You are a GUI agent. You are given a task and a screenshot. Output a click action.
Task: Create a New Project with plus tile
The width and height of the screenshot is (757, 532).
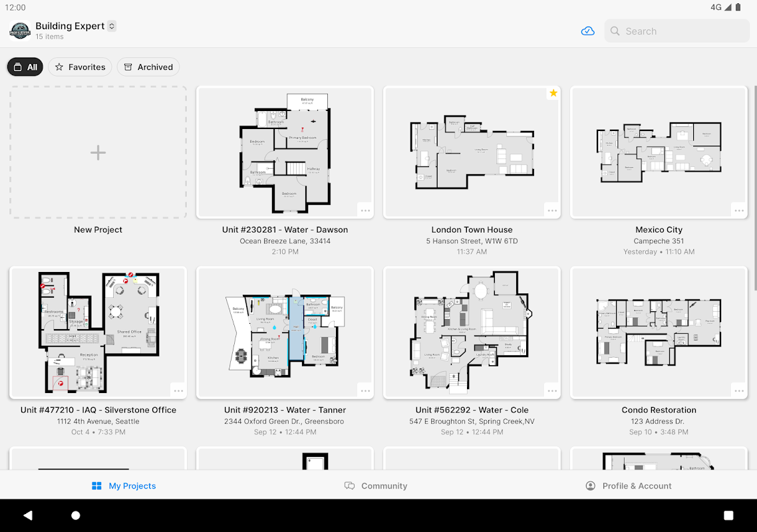(98, 152)
